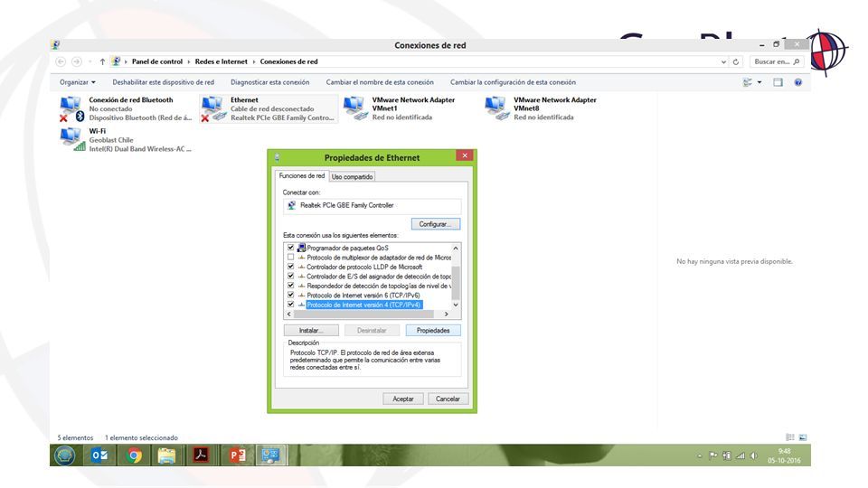Click the vertical scrollbar thumb in element list
868x488 pixels.
pos(456,282)
